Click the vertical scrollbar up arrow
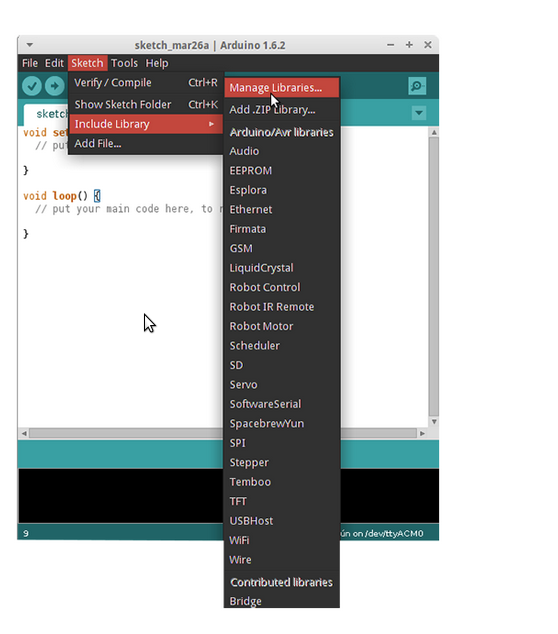 click(434, 133)
